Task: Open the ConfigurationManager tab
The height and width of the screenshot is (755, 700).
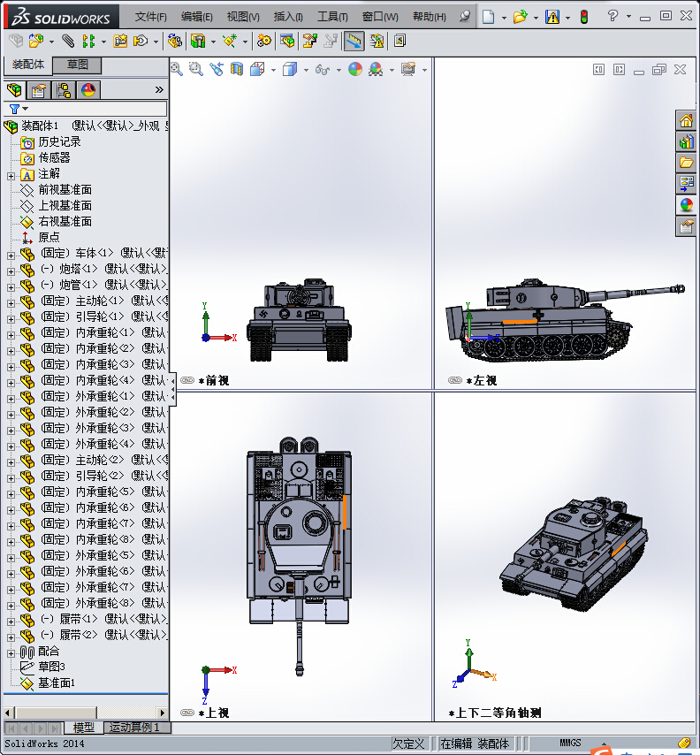Action: [64, 90]
